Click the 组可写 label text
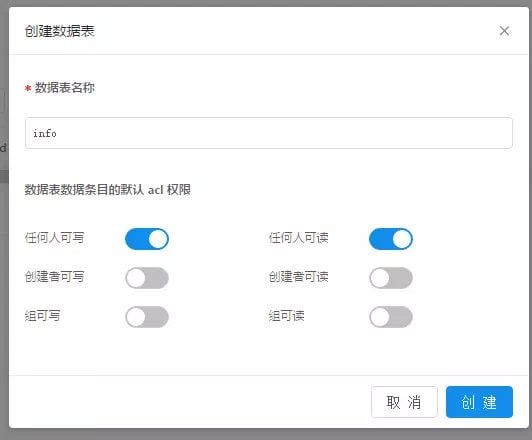The image size is (532, 440). click(42, 316)
